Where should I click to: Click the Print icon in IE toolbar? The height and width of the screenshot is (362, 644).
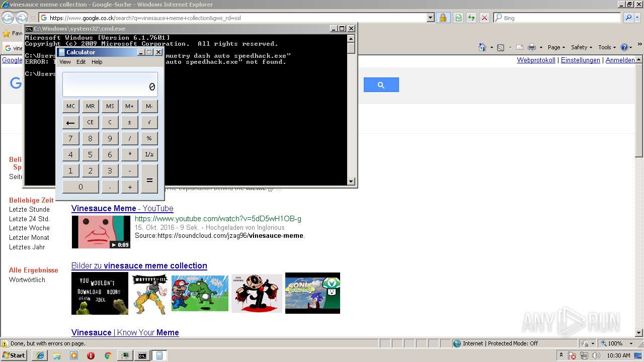point(532,47)
